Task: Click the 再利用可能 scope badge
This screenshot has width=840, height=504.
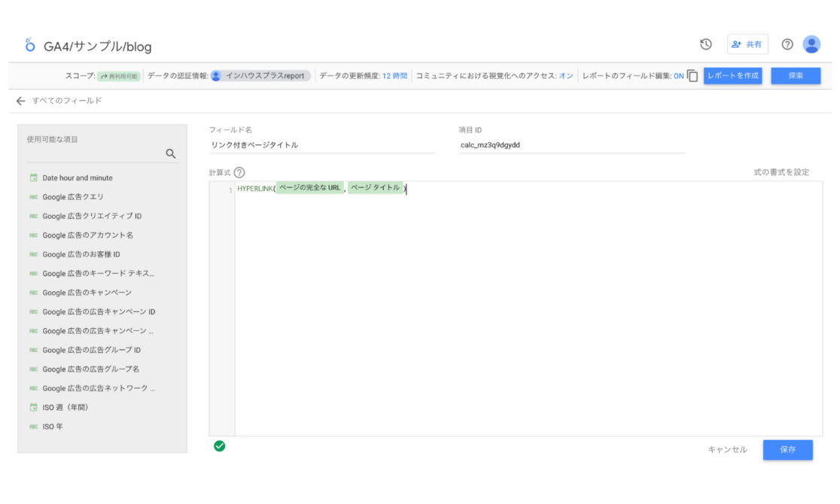Action: [x=119, y=76]
